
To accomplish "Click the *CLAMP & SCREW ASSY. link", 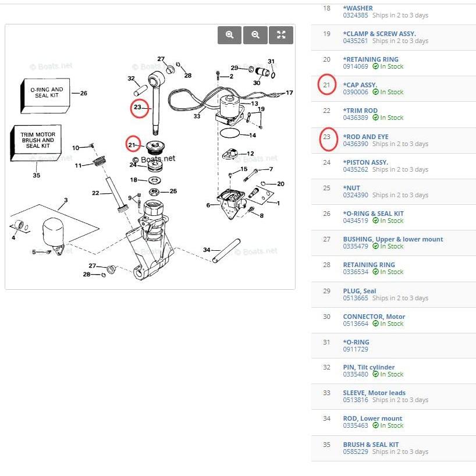I will point(379,34).
